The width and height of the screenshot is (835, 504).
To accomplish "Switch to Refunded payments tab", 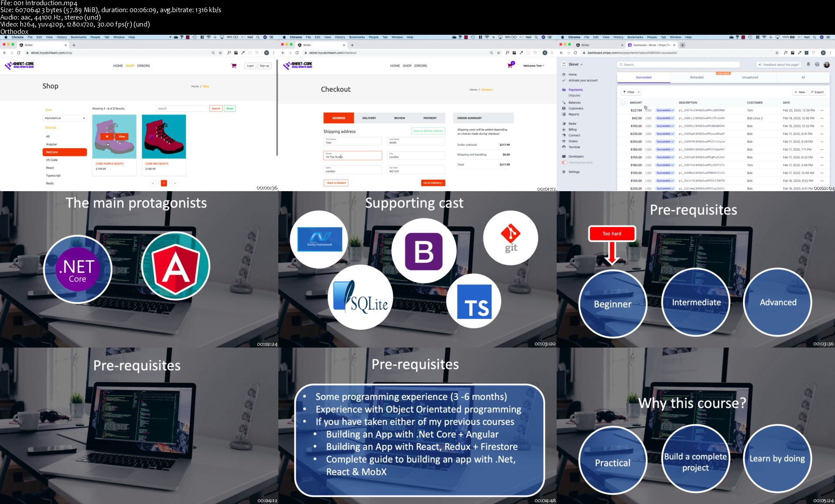I will pyautogui.click(x=697, y=77).
